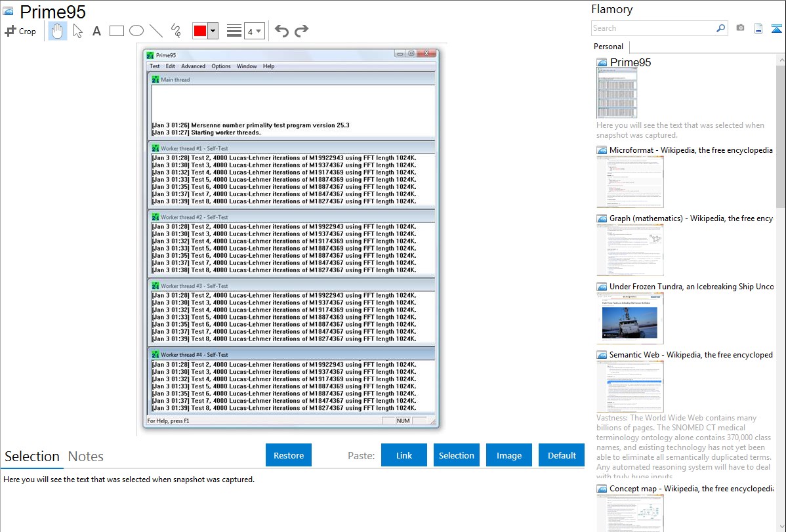
Task: Select the arrow pointer tool
Action: point(77,31)
